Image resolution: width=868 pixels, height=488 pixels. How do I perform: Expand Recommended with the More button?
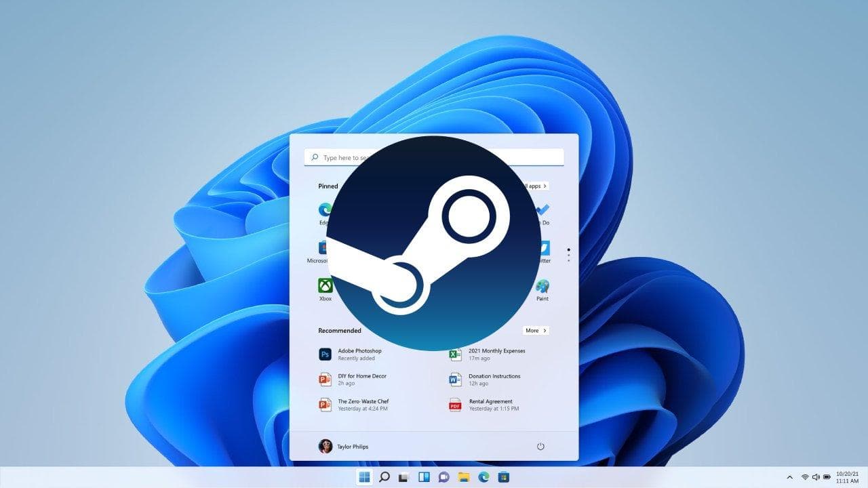tap(536, 331)
